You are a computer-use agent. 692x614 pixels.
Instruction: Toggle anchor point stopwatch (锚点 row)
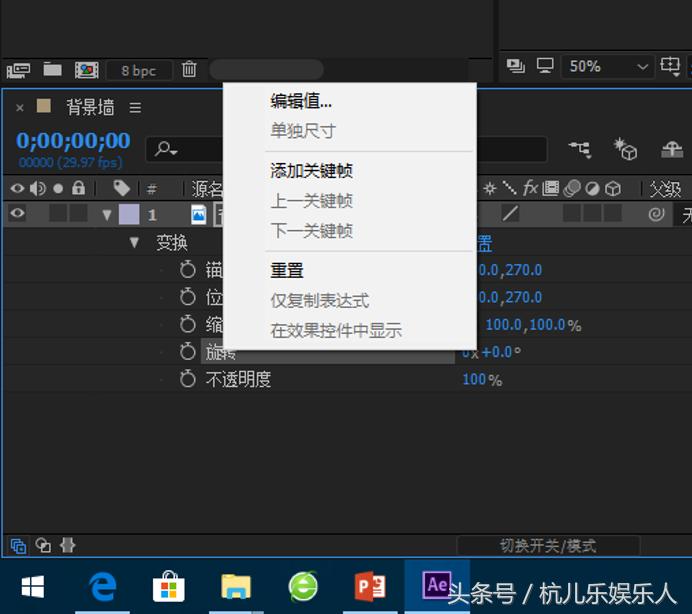[x=187, y=269]
